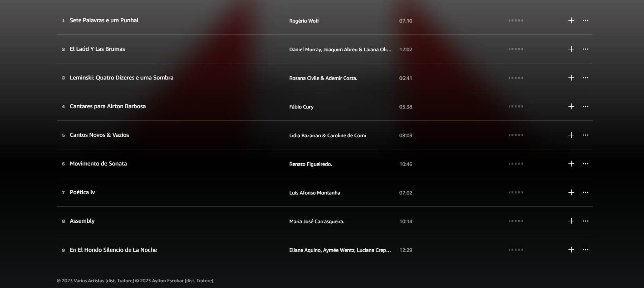Click plus icon for Cantares para Airton Barbosa

click(571, 106)
